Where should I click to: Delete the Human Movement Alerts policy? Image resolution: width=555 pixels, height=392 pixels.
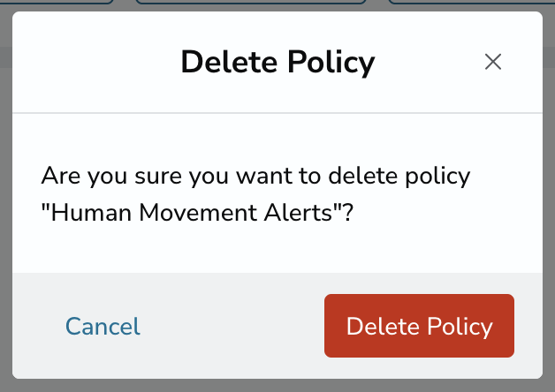419,326
